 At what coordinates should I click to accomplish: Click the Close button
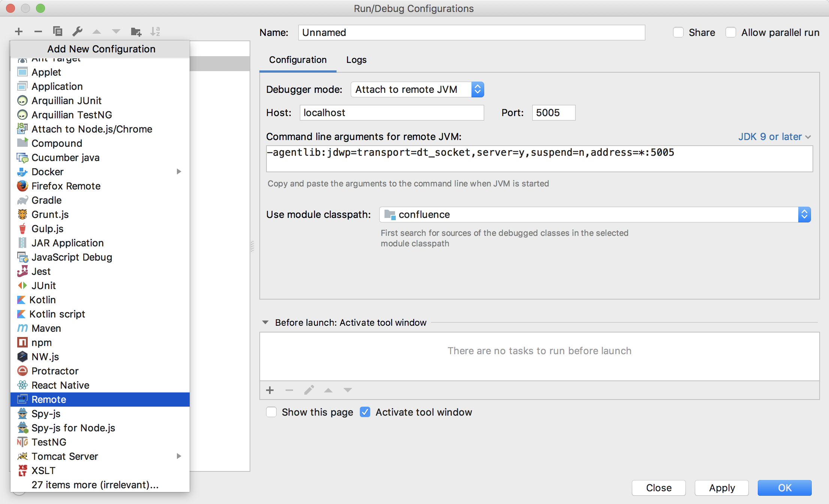pos(659,488)
